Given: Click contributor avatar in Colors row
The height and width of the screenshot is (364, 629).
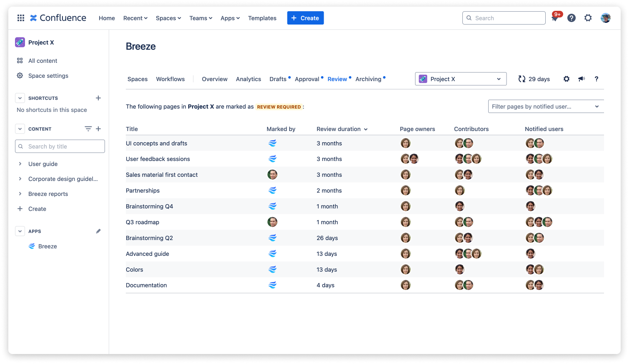Looking at the screenshot, I should point(460,270).
